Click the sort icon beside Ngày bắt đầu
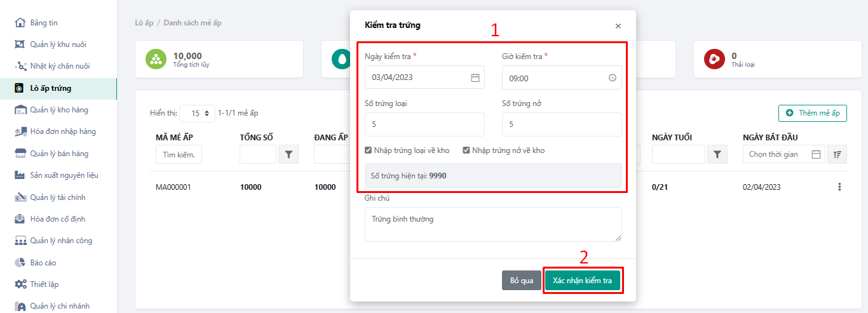The image size is (868, 313). click(837, 154)
